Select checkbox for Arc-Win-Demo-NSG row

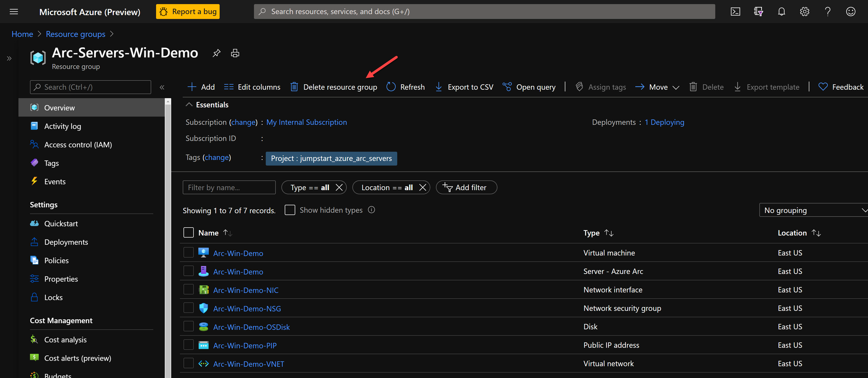click(188, 308)
